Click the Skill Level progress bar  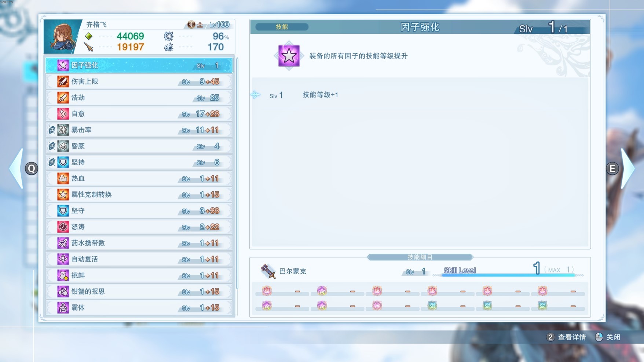pyautogui.click(x=508, y=275)
